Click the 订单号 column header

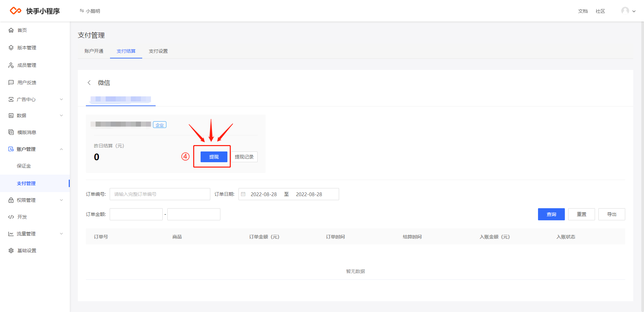(x=101, y=237)
